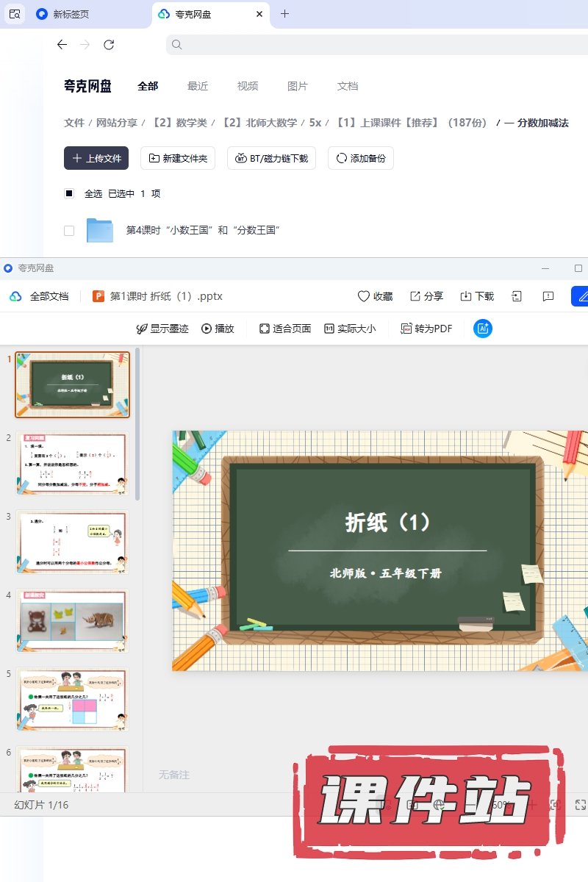Click 显示墨迹 ink display icon

[x=142, y=329]
